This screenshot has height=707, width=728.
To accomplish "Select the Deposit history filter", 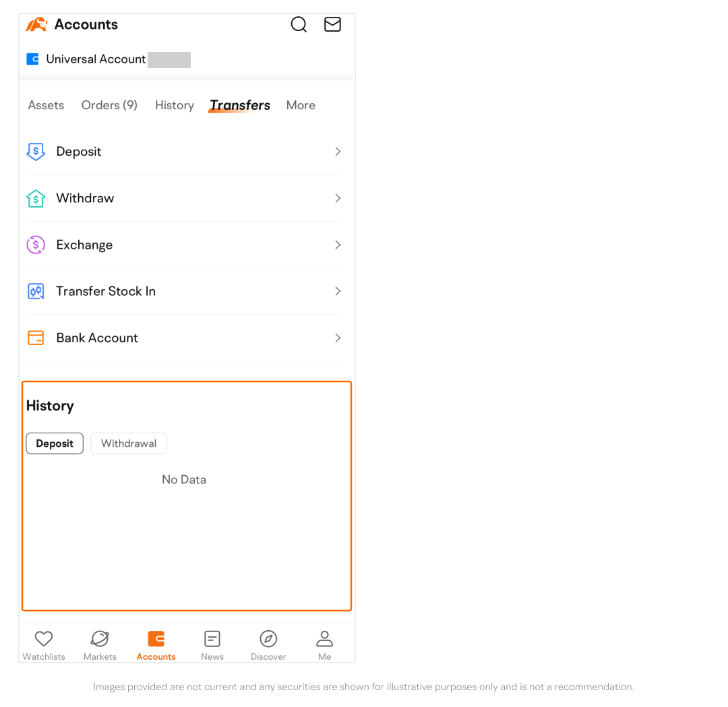I will tap(55, 443).
